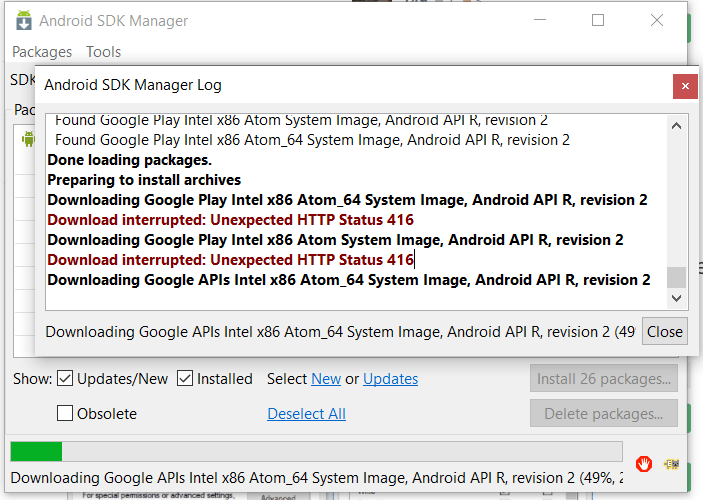Open the Packages menu
Viewport: 703px width, 500px height.
tap(42, 52)
